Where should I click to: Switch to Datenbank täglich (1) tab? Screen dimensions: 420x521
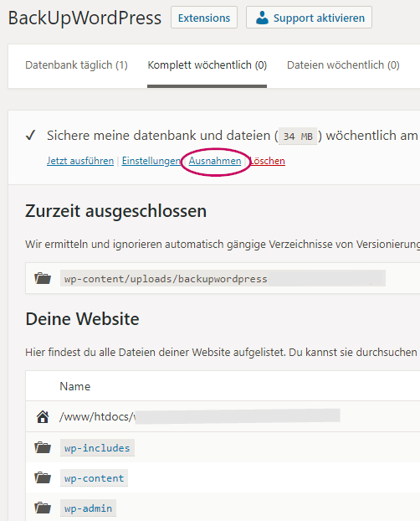(x=76, y=65)
